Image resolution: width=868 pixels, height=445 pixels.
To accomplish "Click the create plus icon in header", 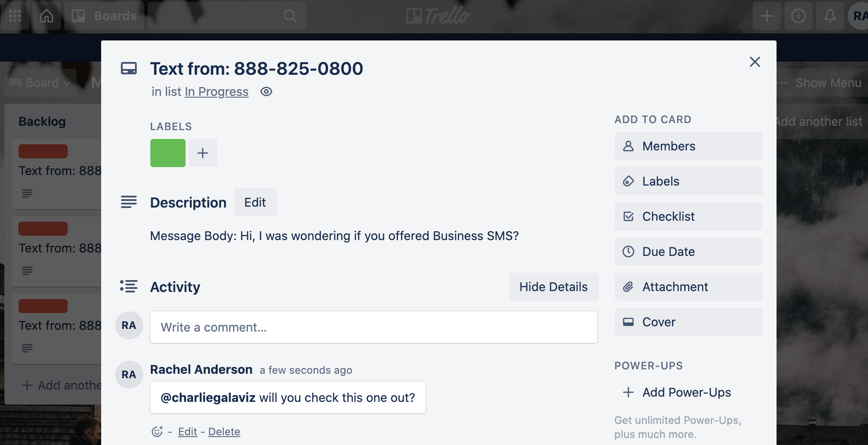I will click(766, 16).
